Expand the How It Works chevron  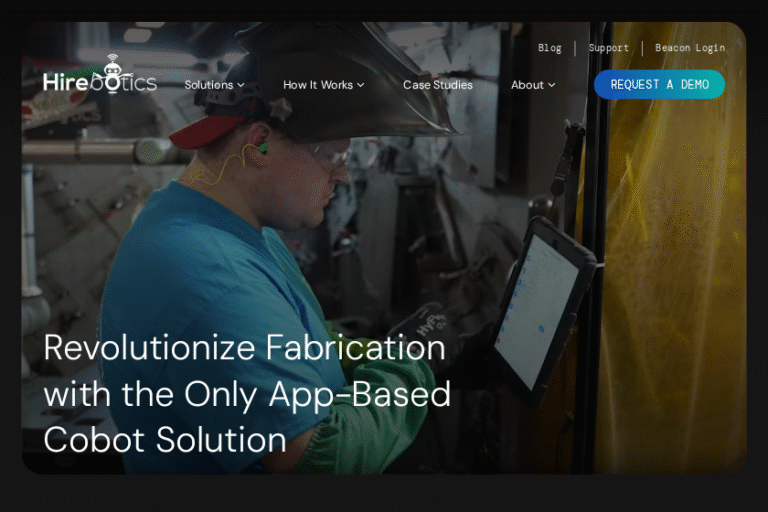(361, 85)
